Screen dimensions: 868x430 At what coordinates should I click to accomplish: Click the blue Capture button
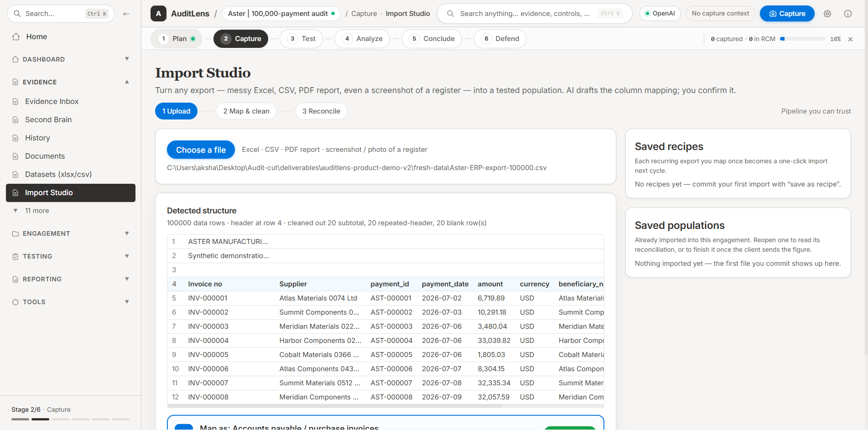click(787, 14)
